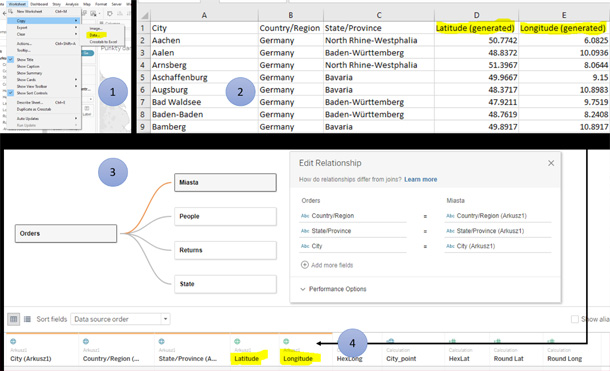The height and width of the screenshot is (371, 610).
Task: Click the equals operator for Country/Region
Action: coord(425,216)
